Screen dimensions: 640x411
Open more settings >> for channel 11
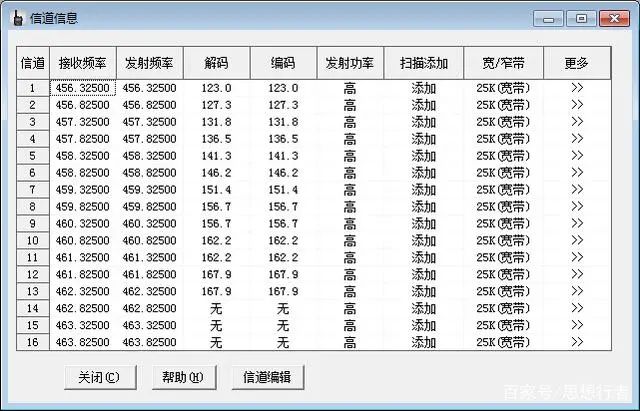pos(577,257)
